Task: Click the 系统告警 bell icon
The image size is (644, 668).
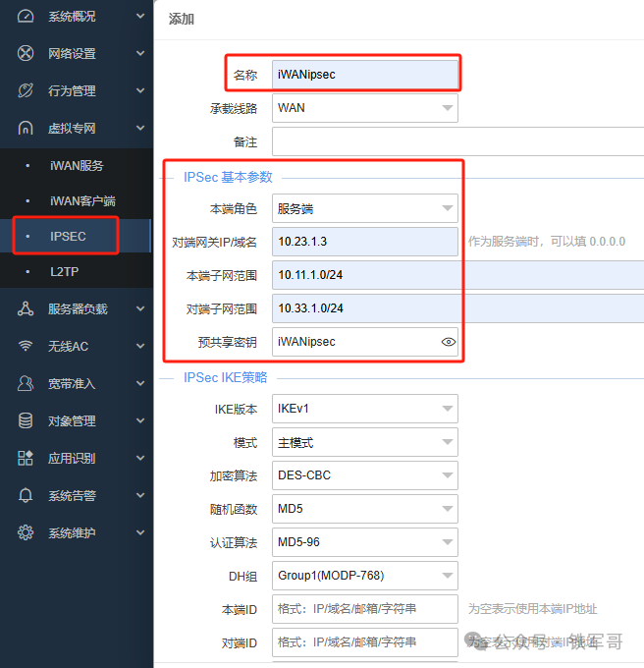Action: 26,495
